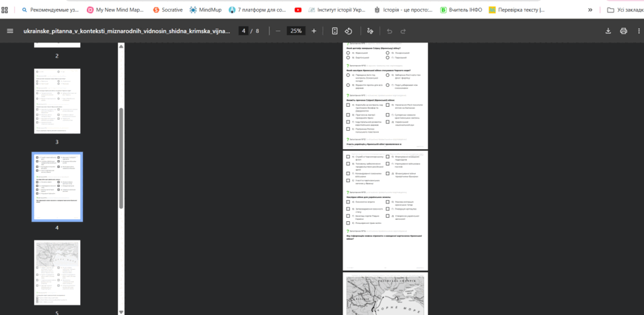Zoom out with the minus button
Image resolution: width=644 pixels, height=315 pixels.
pos(277,31)
